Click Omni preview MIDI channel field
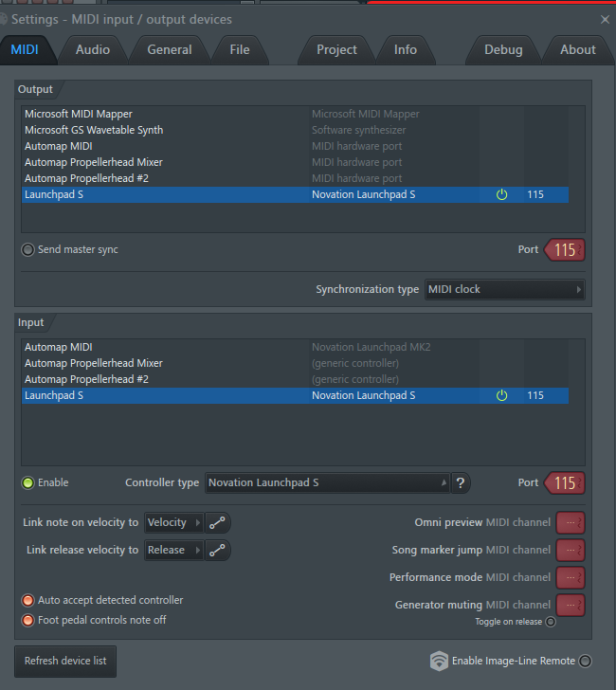Screen dimensions: 616x690 point(571,523)
